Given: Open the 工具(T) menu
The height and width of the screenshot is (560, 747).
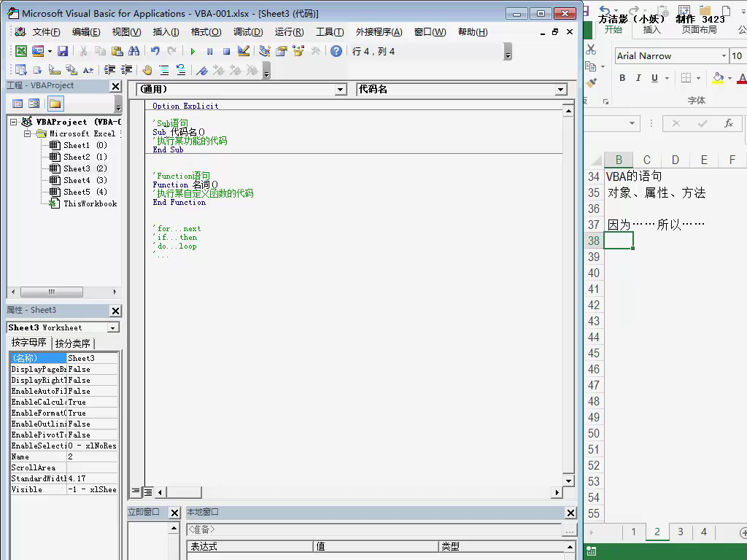Looking at the screenshot, I should tap(330, 32).
